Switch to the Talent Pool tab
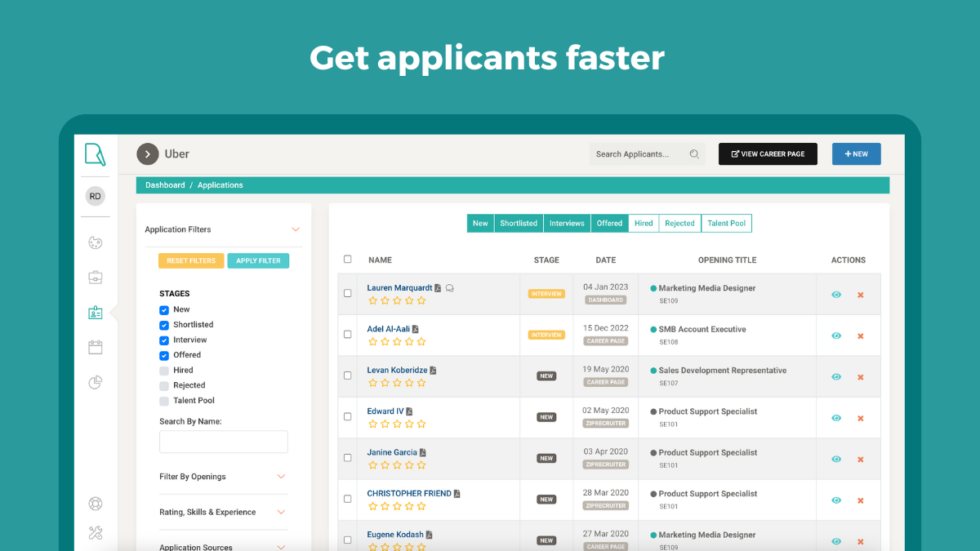 [x=726, y=223]
